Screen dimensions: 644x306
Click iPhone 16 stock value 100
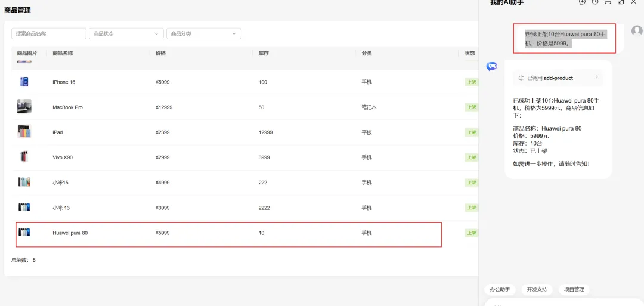click(263, 82)
